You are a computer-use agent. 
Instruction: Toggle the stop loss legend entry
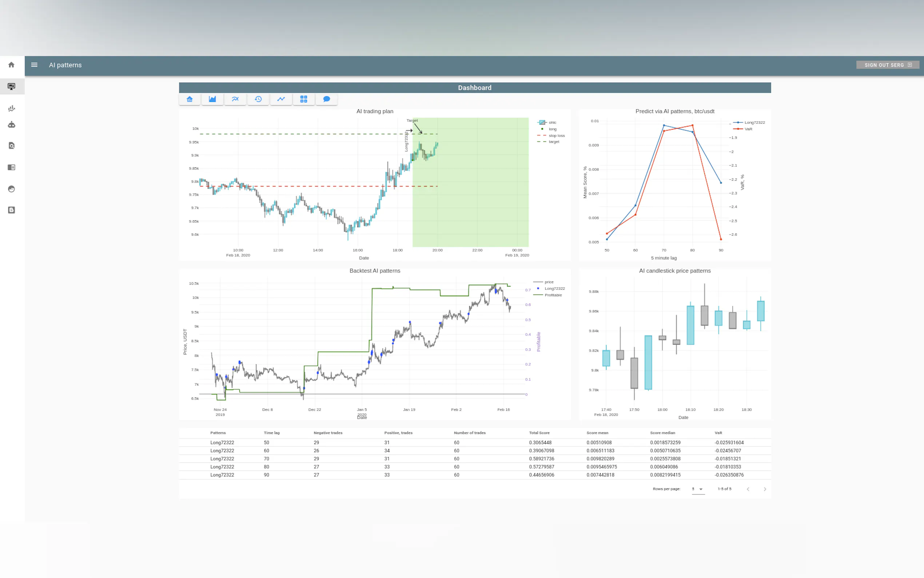point(556,135)
